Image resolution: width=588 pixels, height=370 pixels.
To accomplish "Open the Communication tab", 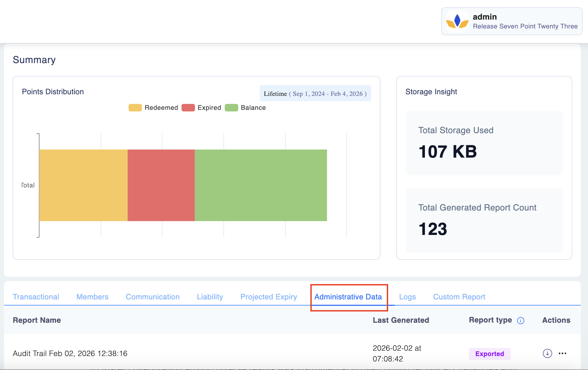I will click(x=153, y=297).
